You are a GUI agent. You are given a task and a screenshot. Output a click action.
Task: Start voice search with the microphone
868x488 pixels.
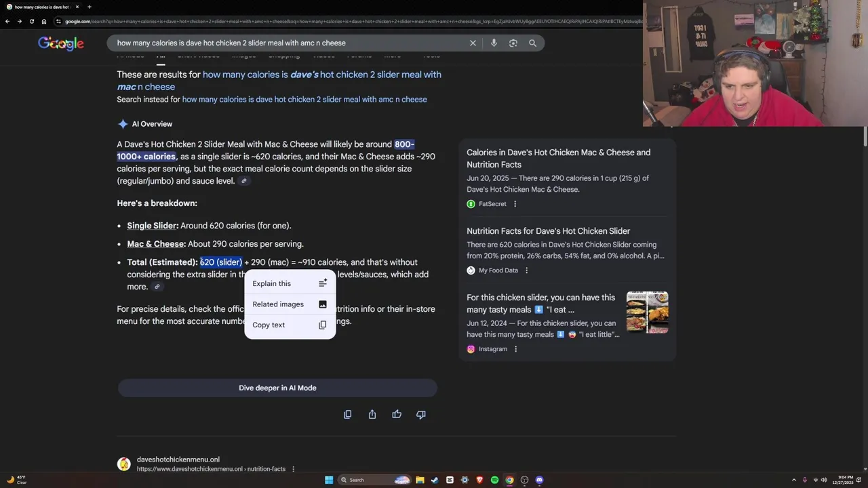point(494,43)
